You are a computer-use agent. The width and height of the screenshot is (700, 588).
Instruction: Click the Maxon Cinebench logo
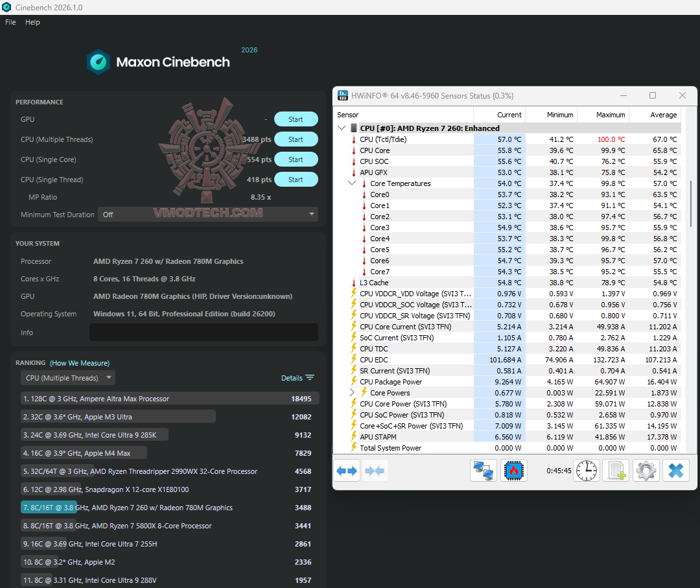(x=159, y=62)
